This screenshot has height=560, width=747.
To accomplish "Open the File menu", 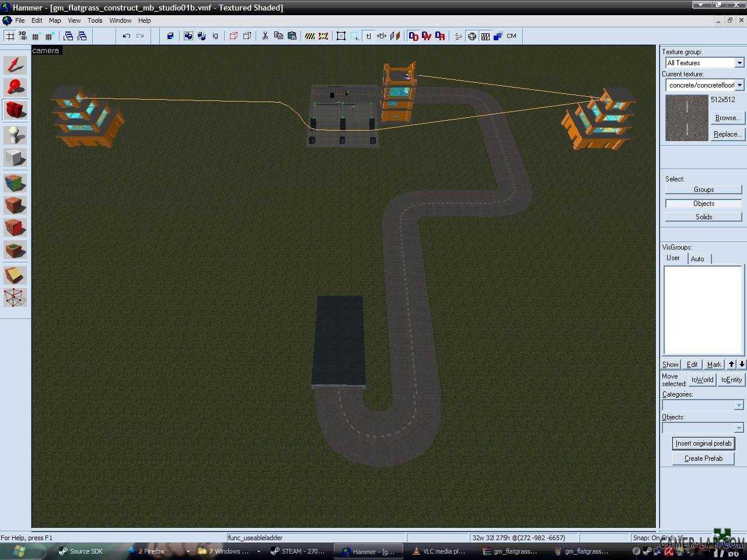I will pos(20,20).
